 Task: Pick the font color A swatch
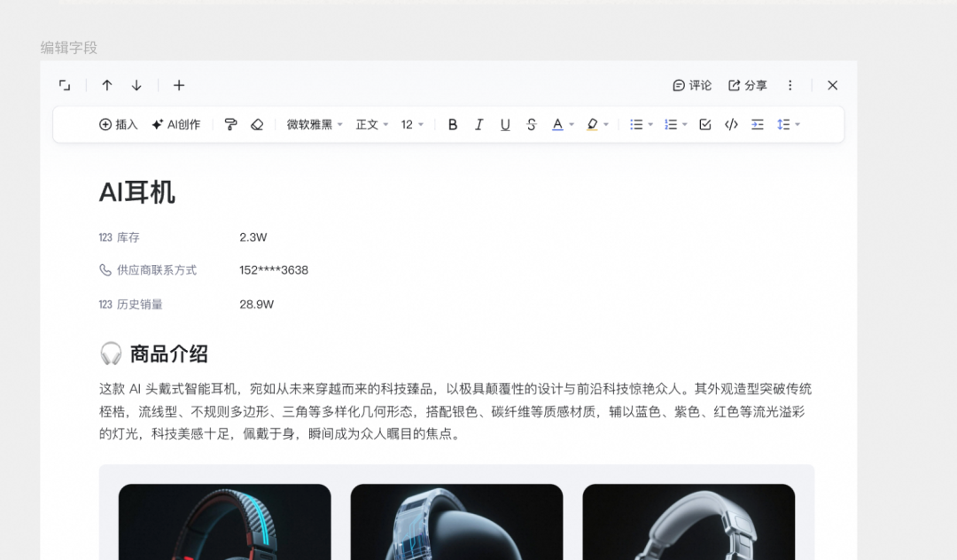coord(557,125)
